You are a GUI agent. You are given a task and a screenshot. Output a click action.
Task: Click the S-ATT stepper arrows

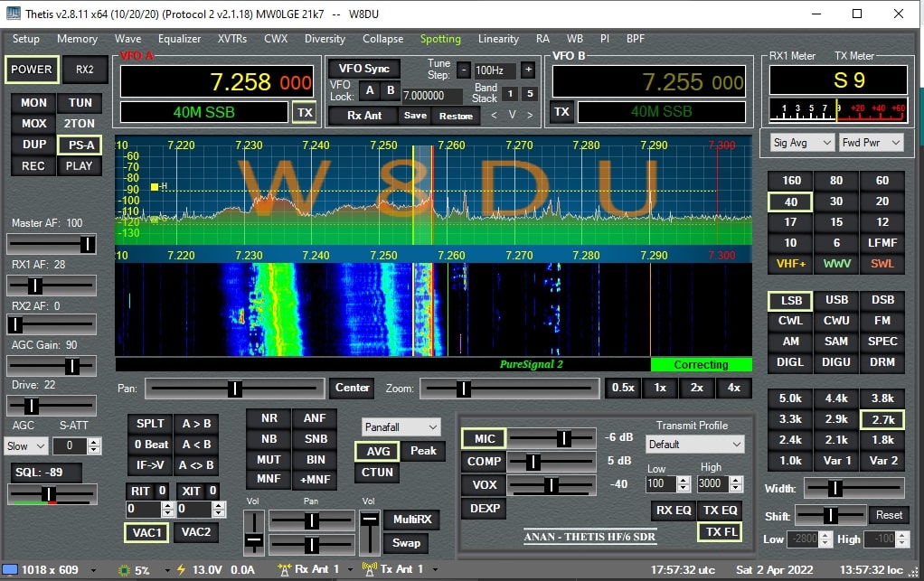click(x=94, y=446)
